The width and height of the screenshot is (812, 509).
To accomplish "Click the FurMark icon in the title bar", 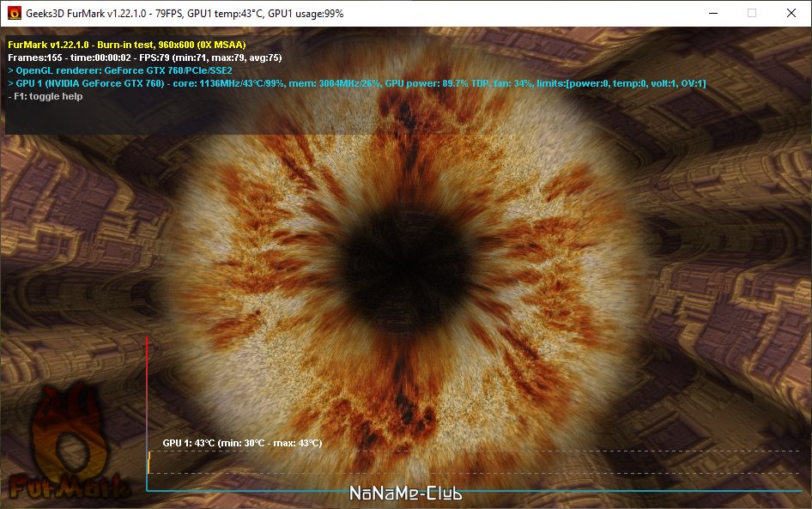I will click(x=14, y=13).
